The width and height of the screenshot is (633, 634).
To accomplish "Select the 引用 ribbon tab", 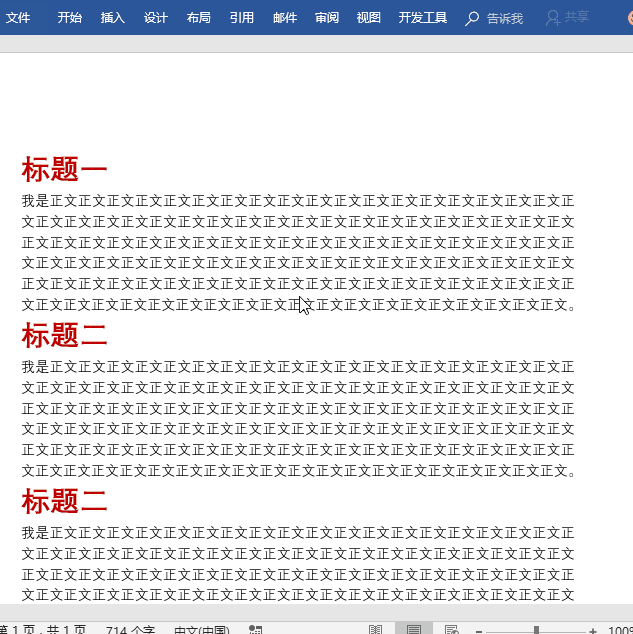I will [242, 18].
